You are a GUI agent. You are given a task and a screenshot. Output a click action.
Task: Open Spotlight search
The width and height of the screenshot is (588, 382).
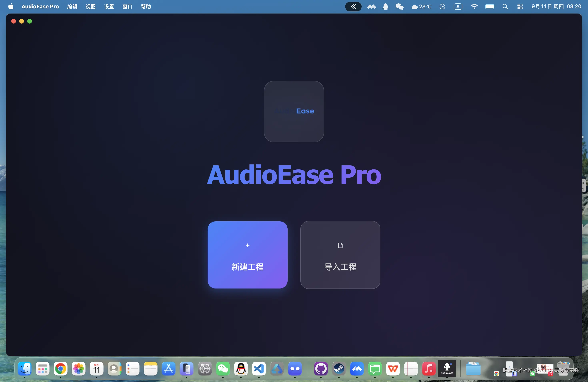505,7
